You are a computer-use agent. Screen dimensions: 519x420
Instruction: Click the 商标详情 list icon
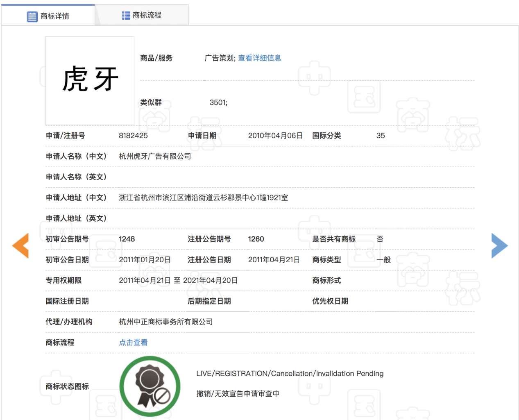click(32, 16)
